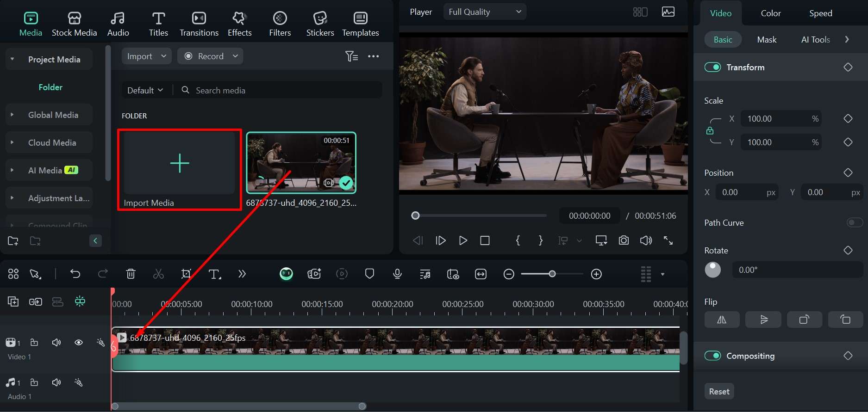
Task: Open the Templates library
Action: pos(361,24)
